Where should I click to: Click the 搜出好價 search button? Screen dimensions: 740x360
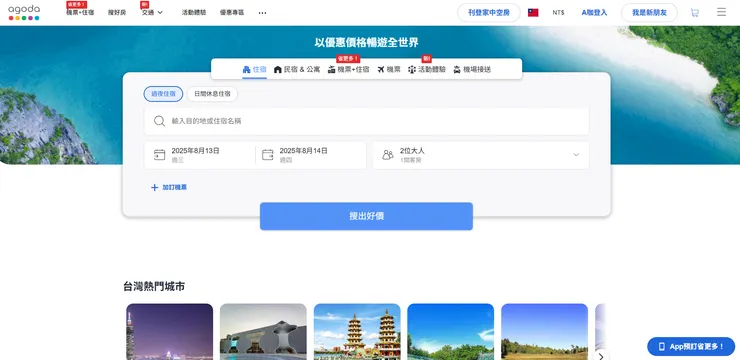(x=366, y=216)
